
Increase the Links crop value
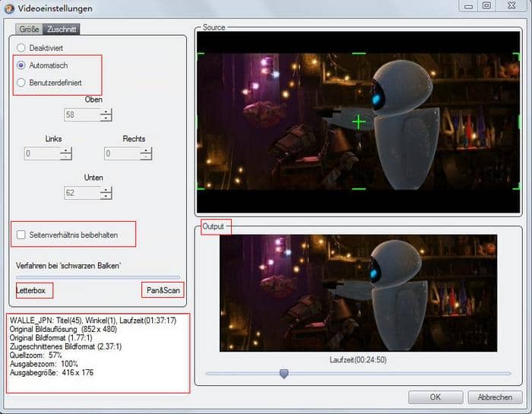(66, 151)
